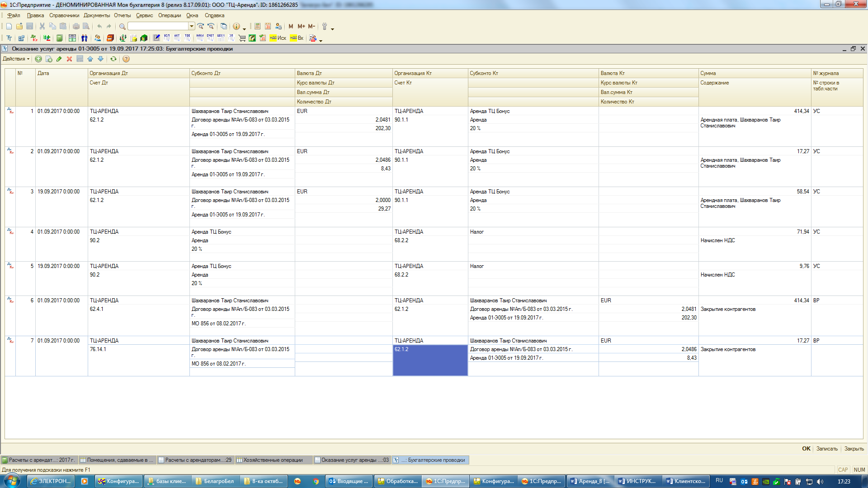Click the yellow question mark help icon
The image size is (868, 488).
126,59
